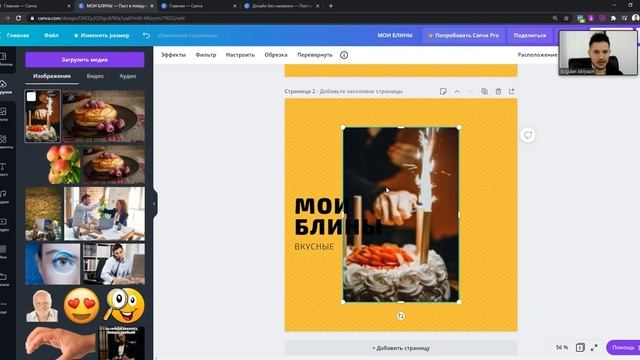Image resolution: width=640 pixels, height=360 pixels.
Task: Open the photos section in the sidebar
Action: pyautogui.click(x=4, y=114)
